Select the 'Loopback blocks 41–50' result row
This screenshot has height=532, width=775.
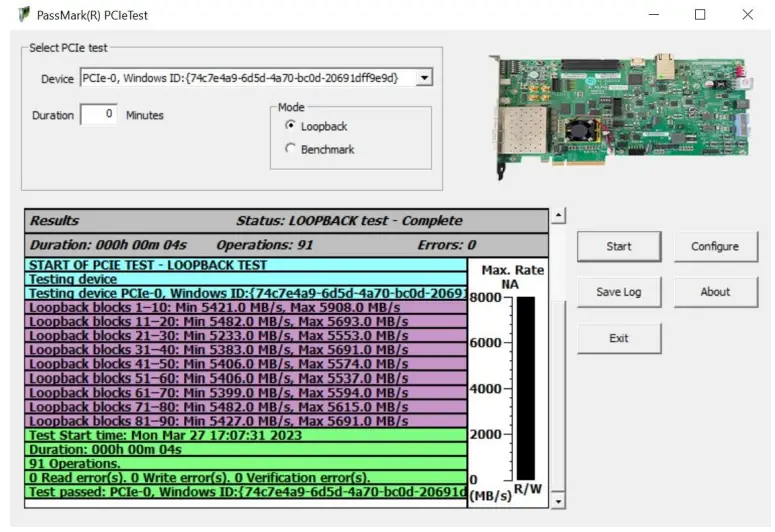click(246, 364)
